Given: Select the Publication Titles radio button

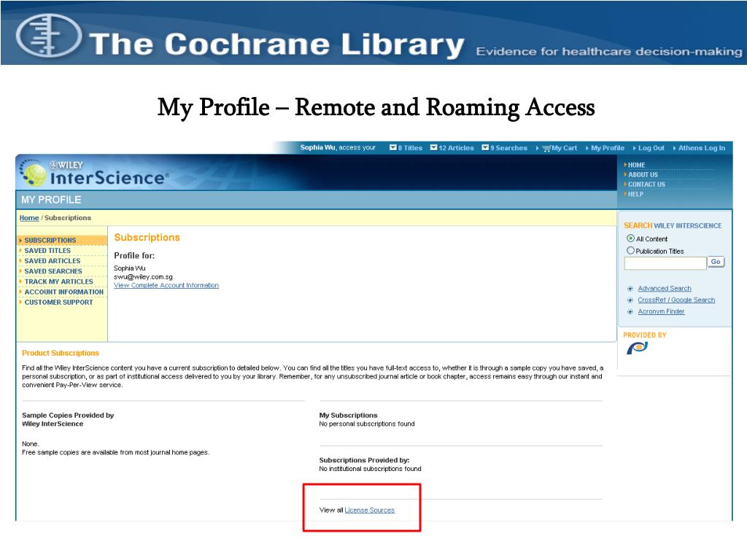Looking at the screenshot, I should (630, 251).
